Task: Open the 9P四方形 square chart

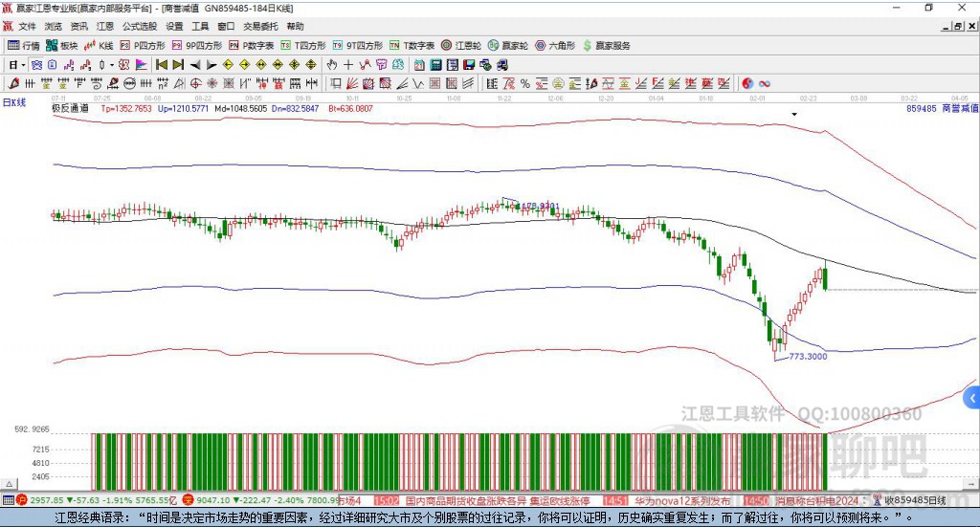Action: tap(203, 45)
